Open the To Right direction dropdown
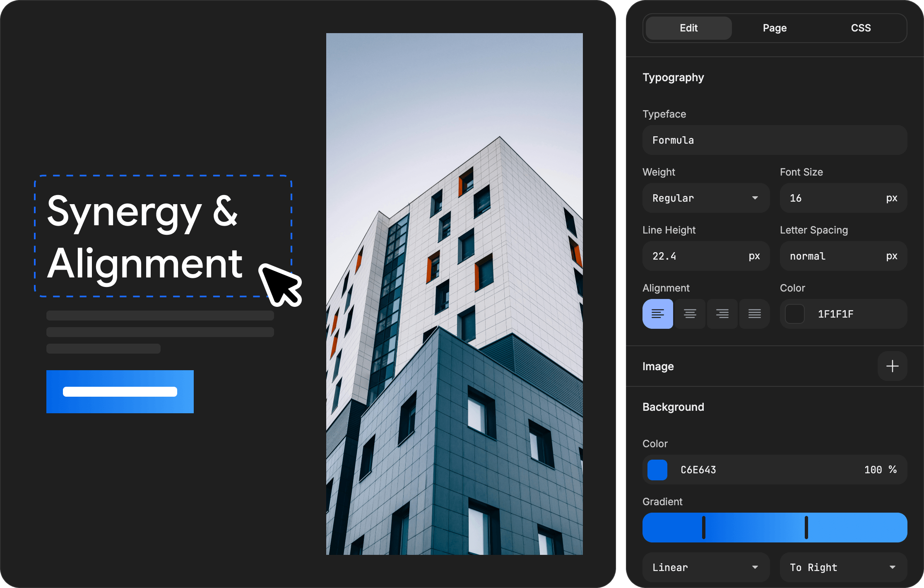The height and width of the screenshot is (588, 924). tap(843, 567)
